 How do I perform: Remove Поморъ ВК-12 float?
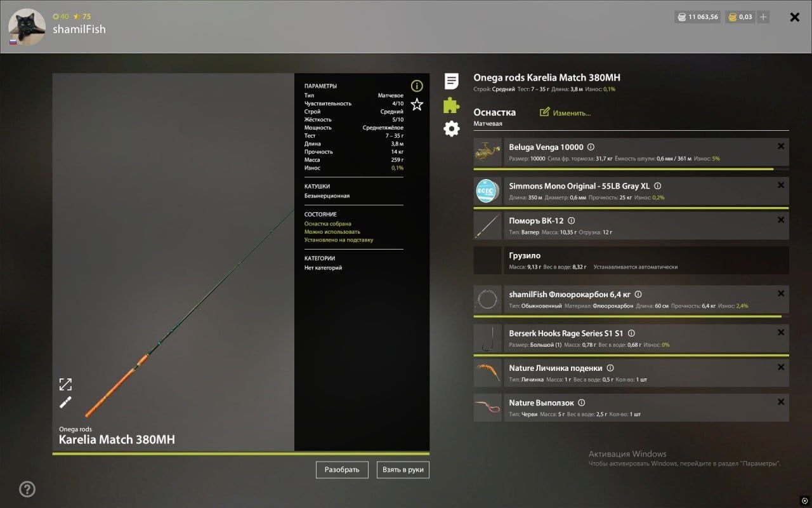[x=781, y=220]
